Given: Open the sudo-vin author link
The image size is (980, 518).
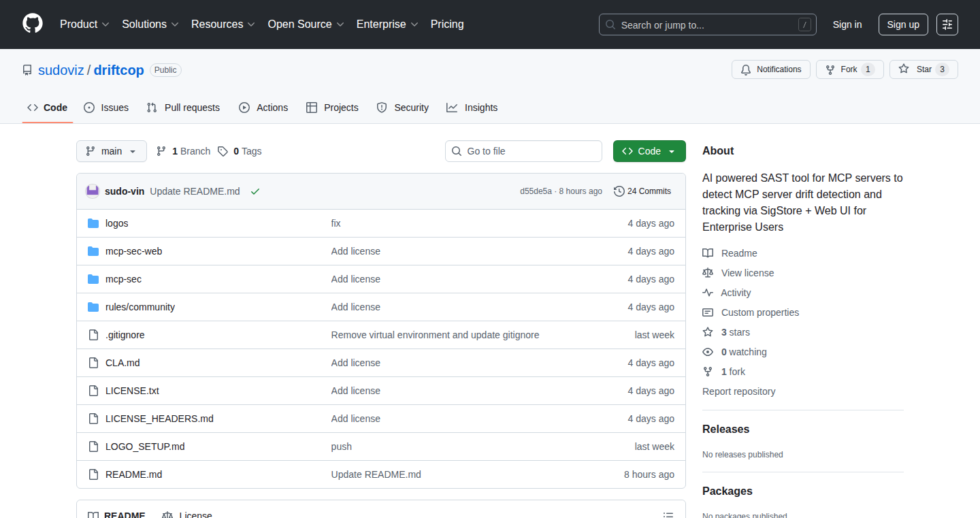Looking at the screenshot, I should tap(125, 191).
